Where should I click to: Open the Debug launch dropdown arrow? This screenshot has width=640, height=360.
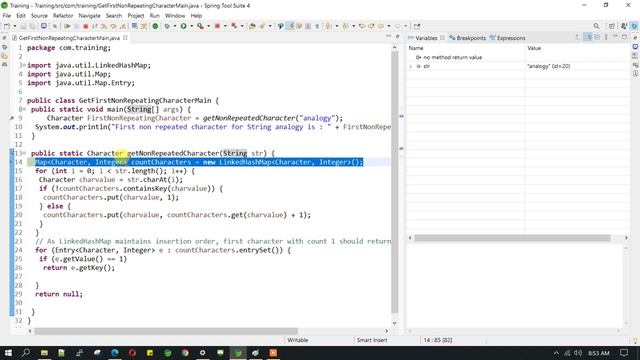(x=175, y=26)
